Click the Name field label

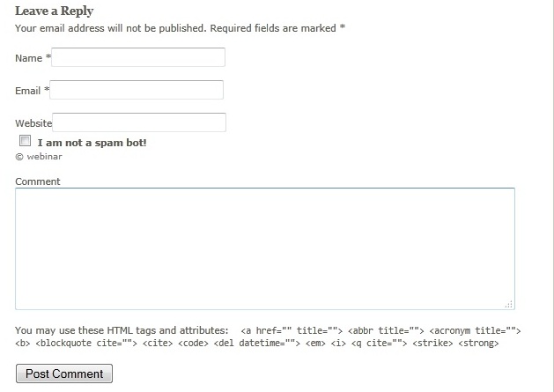28,58
